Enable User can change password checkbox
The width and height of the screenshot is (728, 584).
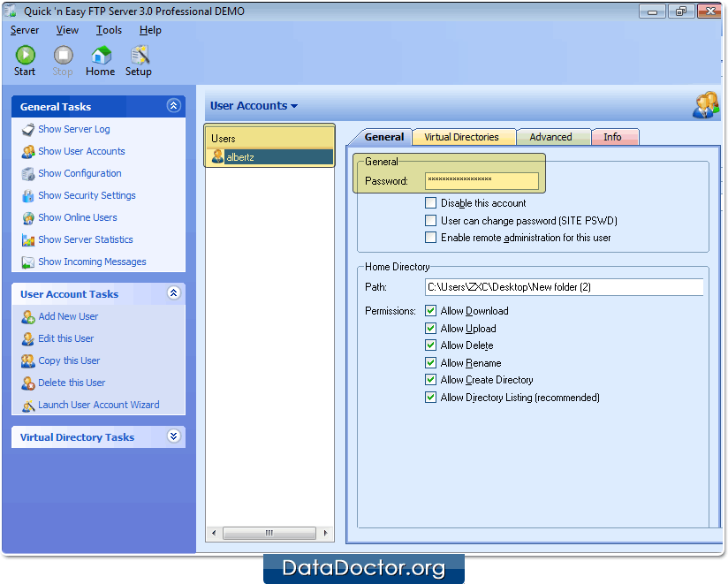[430, 221]
